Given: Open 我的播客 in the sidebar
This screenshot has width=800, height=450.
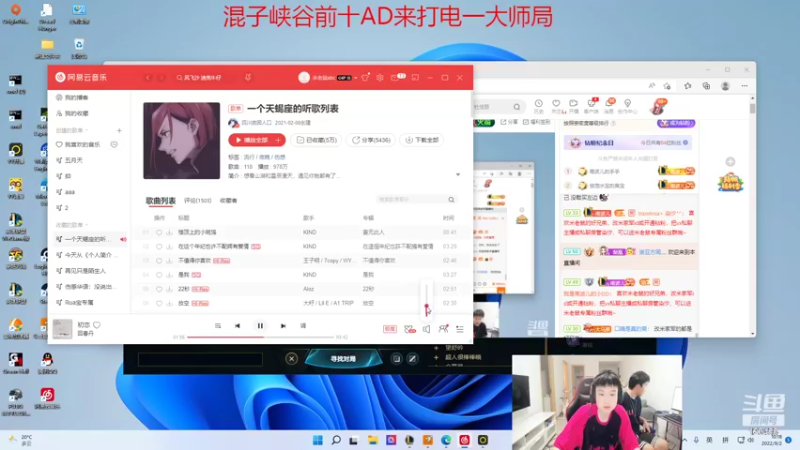Looking at the screenshot, I should pos(72,97).
